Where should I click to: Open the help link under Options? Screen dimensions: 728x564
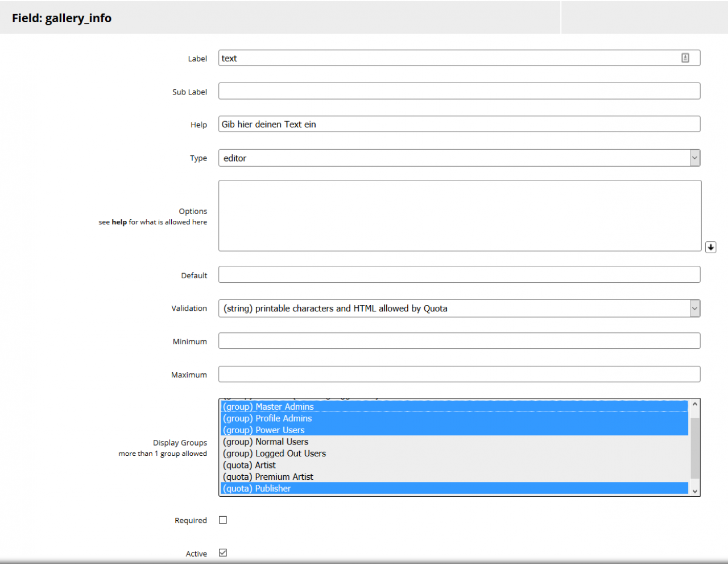pos(119,223)
